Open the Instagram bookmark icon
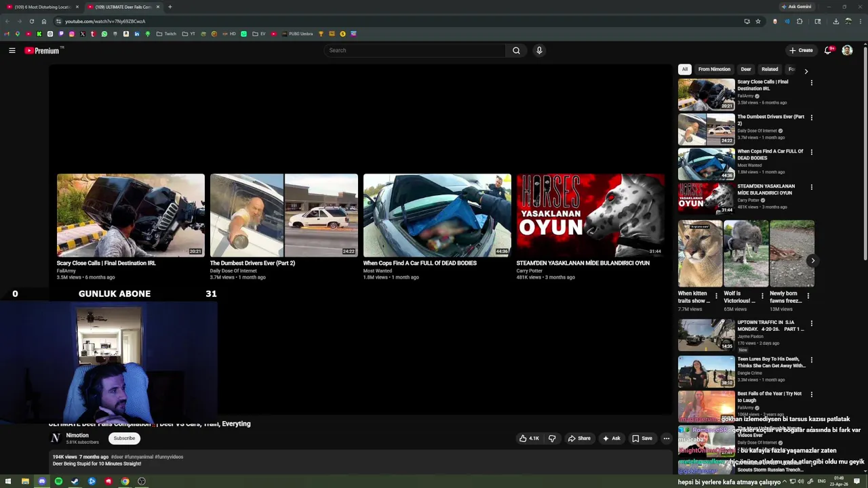868x488 pixels. coord(72,34)
